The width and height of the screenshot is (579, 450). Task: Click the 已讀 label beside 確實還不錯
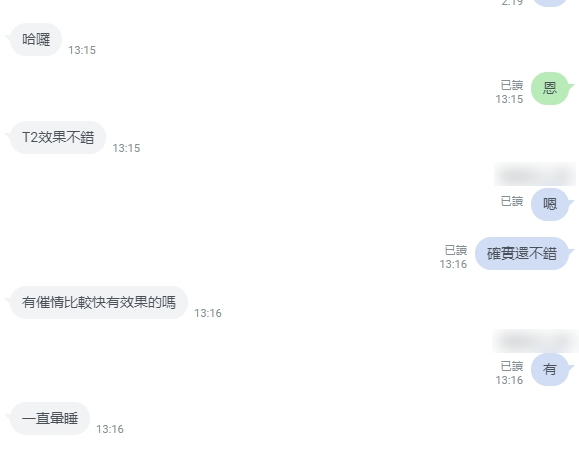pos(456,250)
